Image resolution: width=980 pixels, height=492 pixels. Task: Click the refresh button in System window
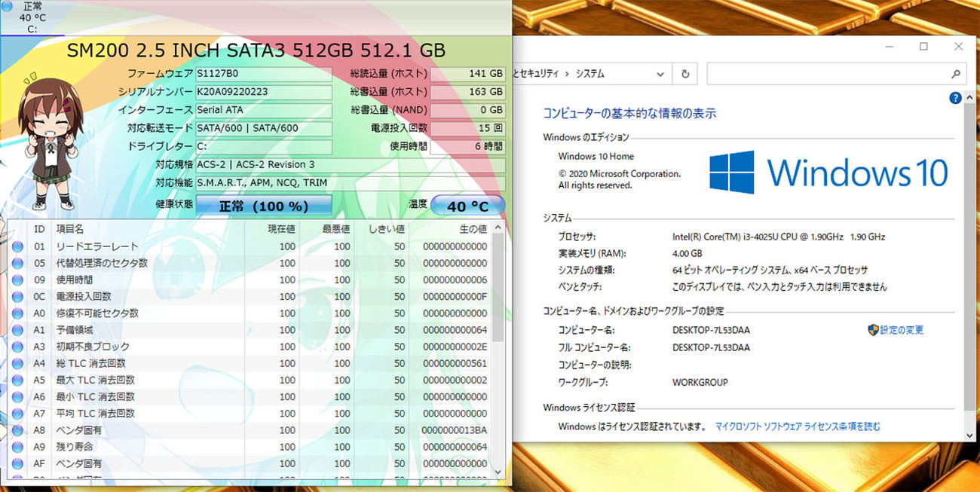pyautogui.click(x=685, y=74)
